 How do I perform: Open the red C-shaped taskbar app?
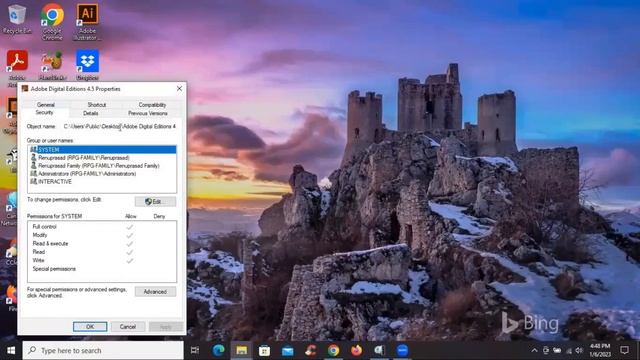[311, 351]
